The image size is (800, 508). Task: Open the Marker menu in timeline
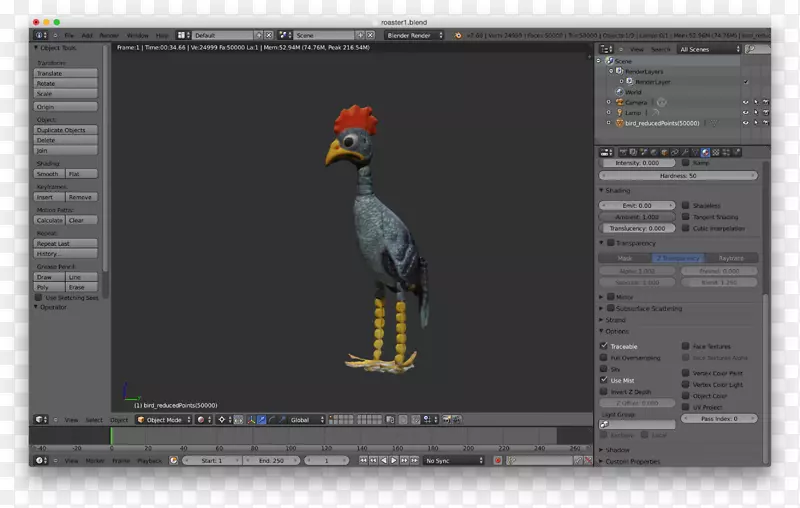[95, 461]
